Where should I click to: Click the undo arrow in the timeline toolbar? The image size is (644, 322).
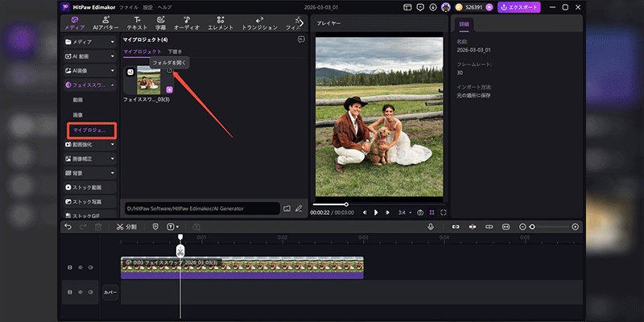[68, 227]
